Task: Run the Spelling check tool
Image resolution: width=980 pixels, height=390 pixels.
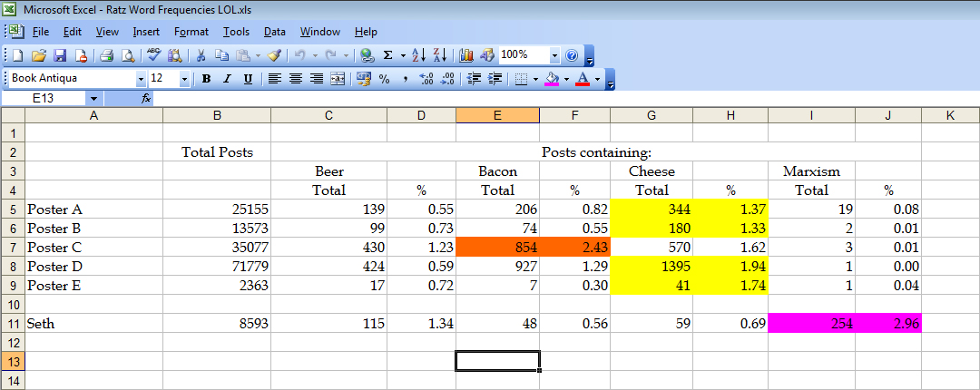Action: (x=152, y=55)
